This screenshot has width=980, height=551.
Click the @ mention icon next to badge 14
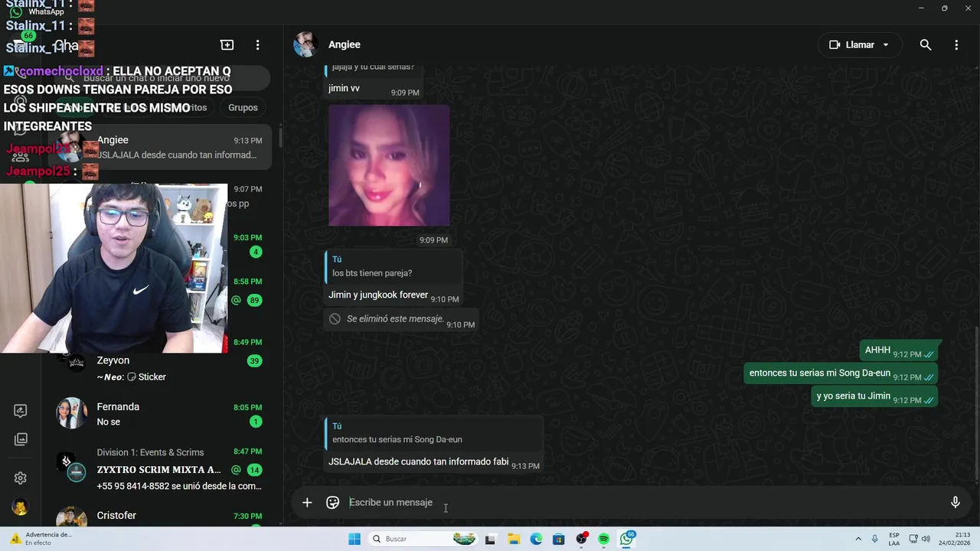pyautogui.click(x=236, y=470)
